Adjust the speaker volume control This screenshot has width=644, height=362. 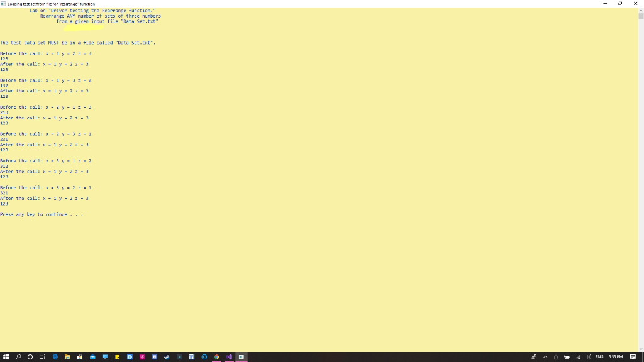click(x=589, y=357)
